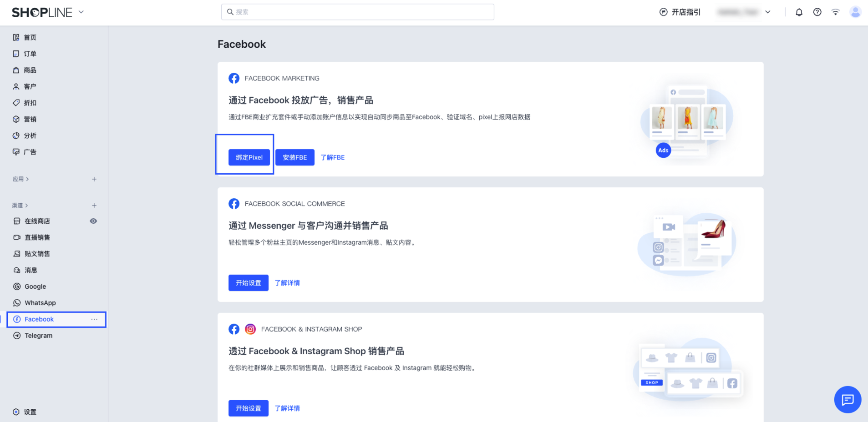Click the Telegram channel icon
The height and width of the screenshot is (422, 868).
17,336
